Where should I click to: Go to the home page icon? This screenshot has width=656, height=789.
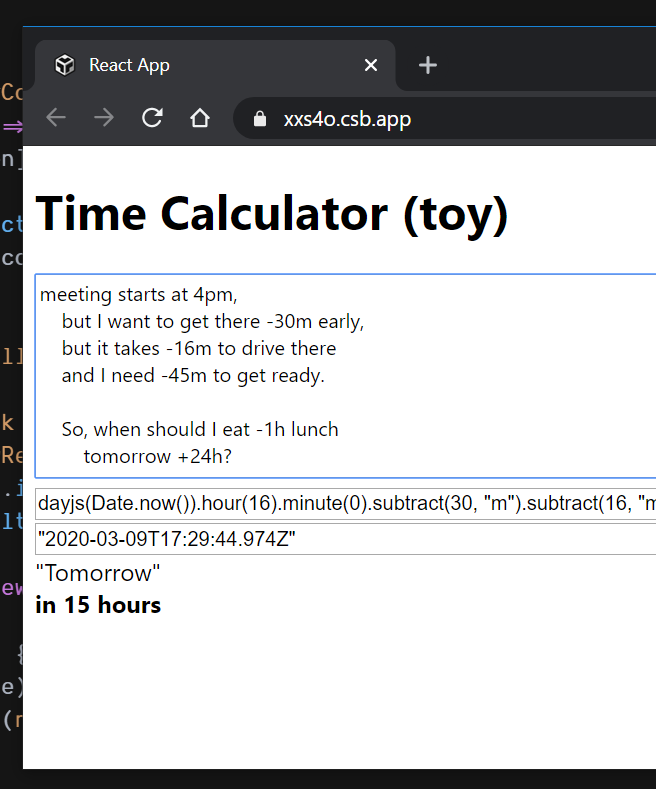pyautogui.click(x=200, y=118)
